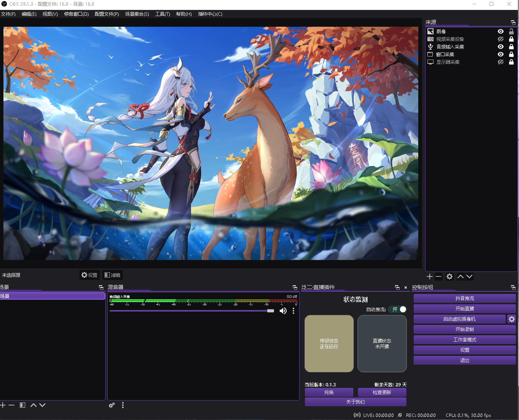This screenshot has width=519, height=420.
Task: Remove selected source with minus icon
Action: 438,276
